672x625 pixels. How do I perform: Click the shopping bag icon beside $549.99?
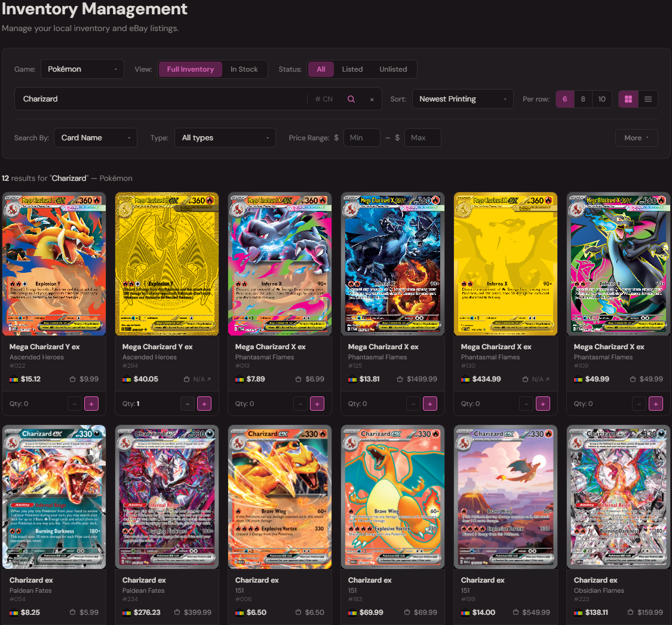pos(515,612)
